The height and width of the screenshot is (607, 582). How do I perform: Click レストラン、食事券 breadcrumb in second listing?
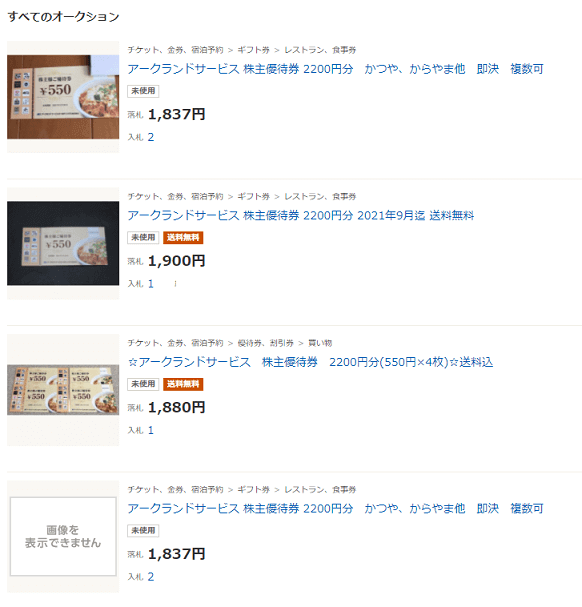tap(320, 196)
